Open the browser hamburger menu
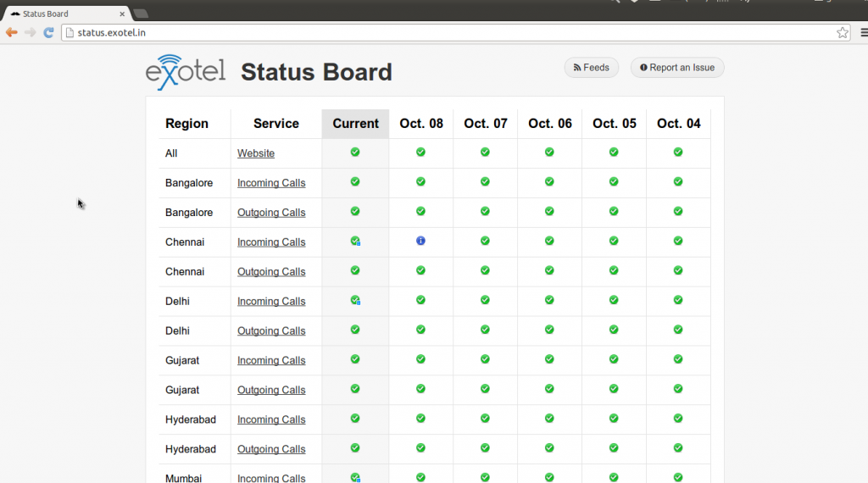 click(x=864, y=33)
